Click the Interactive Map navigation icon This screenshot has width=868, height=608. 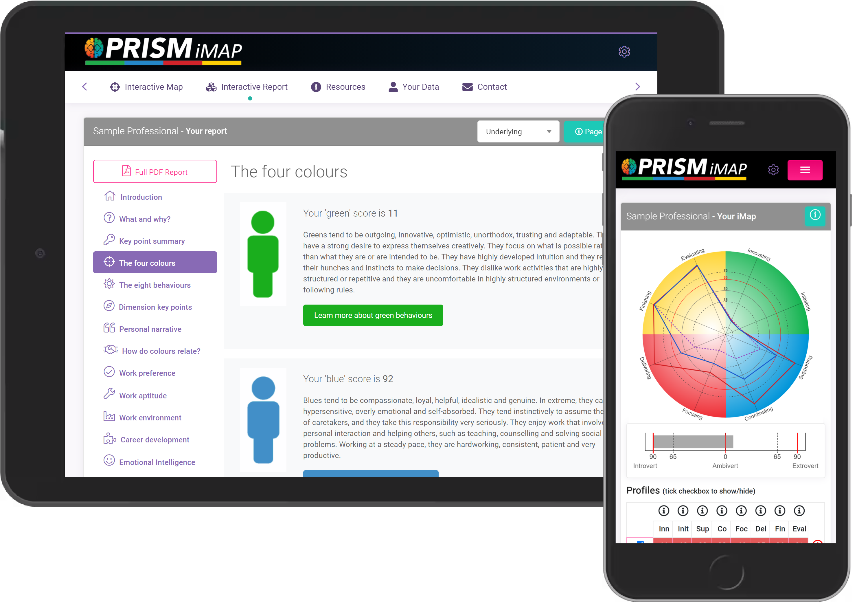tap(115, 87)
